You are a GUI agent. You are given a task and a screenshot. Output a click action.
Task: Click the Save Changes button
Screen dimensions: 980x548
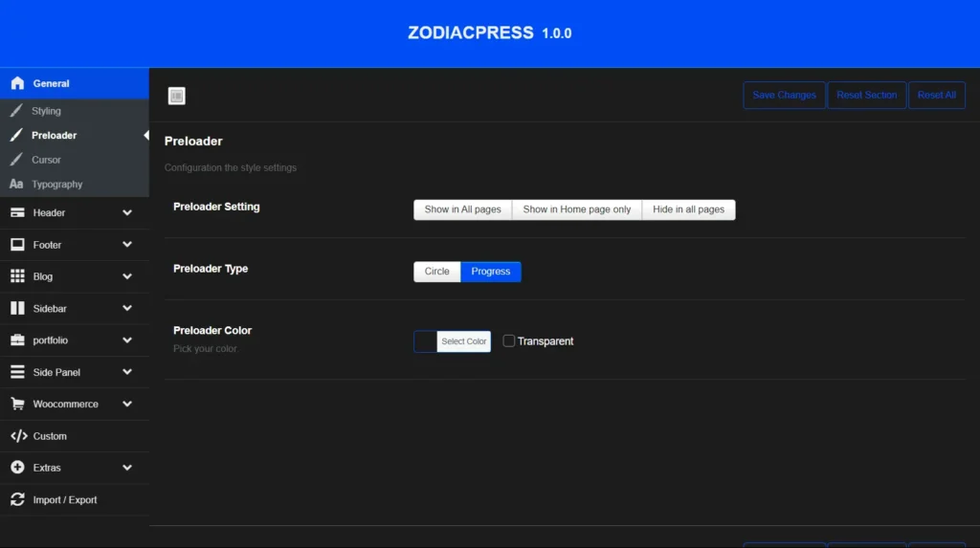pyautogui.click(x=784, y=96)
